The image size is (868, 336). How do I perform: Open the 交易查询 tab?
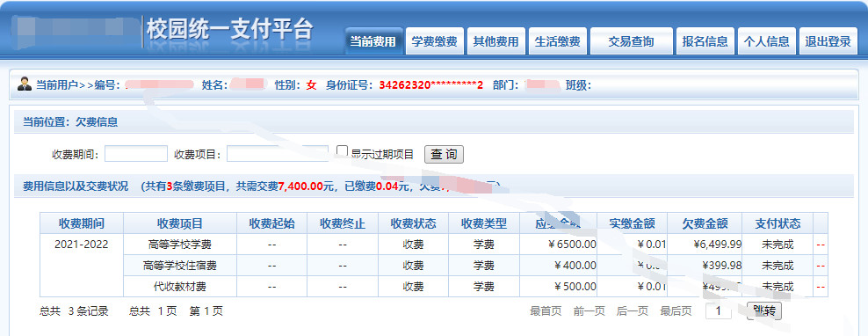pyautogui.click(x=631, y=41)
